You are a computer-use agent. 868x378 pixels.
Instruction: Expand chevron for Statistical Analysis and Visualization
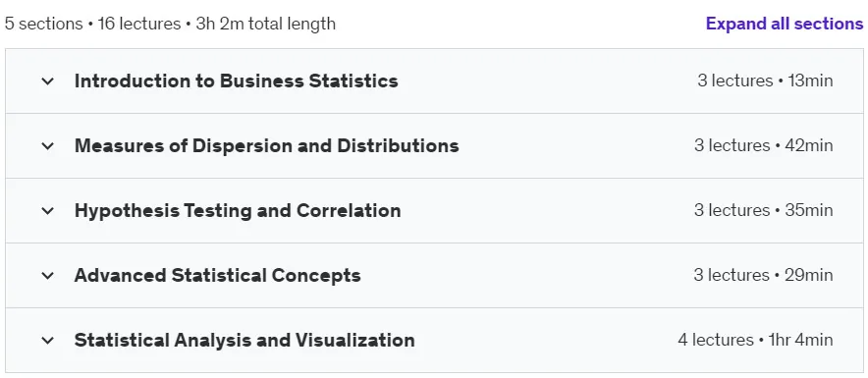click(48, 341)
